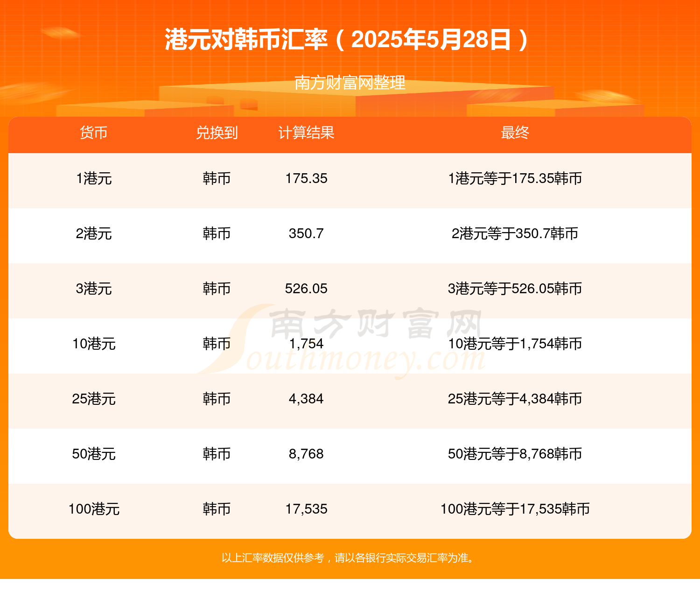The height and width of the screenshot is (607, 700).
Task: Click the cell 10港元
Action: (94, 344)
